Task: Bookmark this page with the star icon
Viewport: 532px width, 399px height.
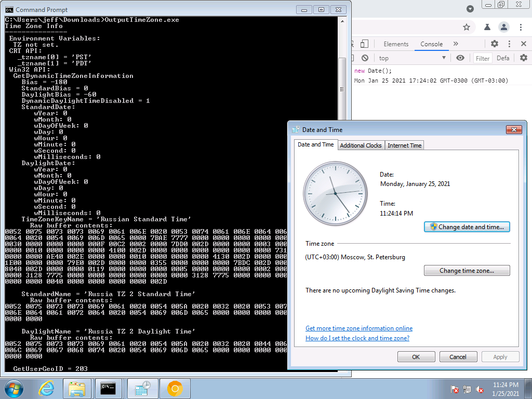Action: 467,27
